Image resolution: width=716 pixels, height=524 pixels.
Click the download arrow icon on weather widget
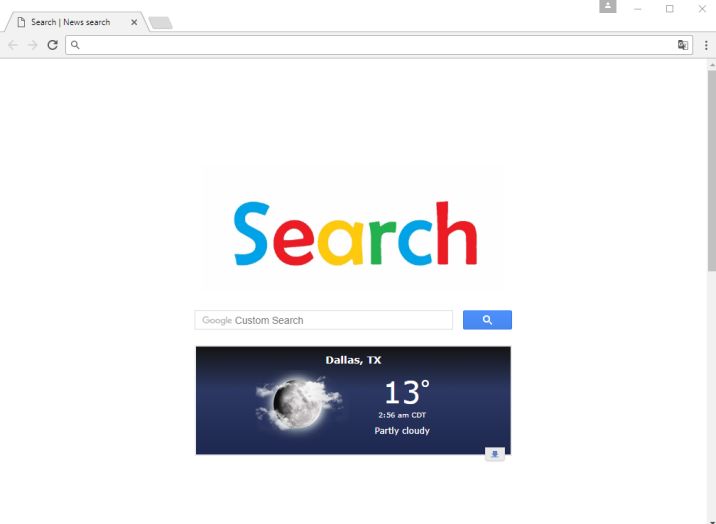point(495,454)
